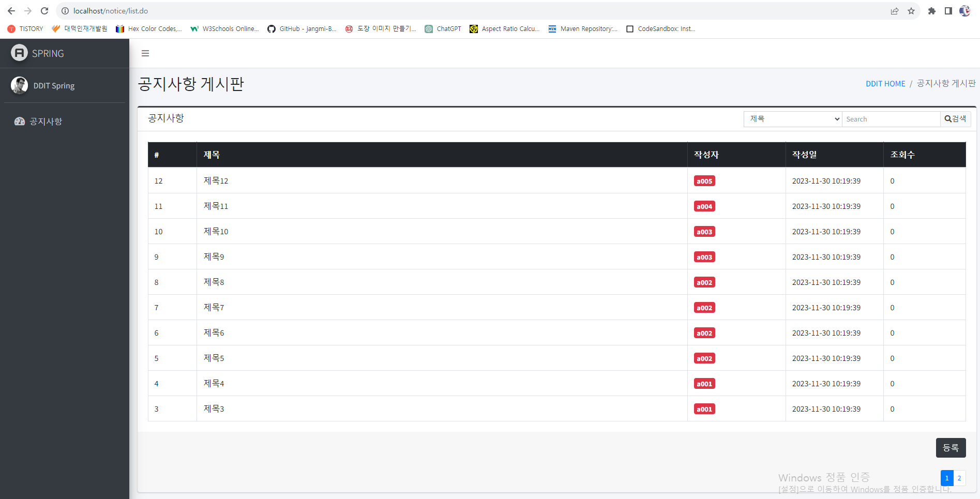Viewport: 980px width, 499px height.
Task: Open post titled 제목5
Action: point(214,358)
